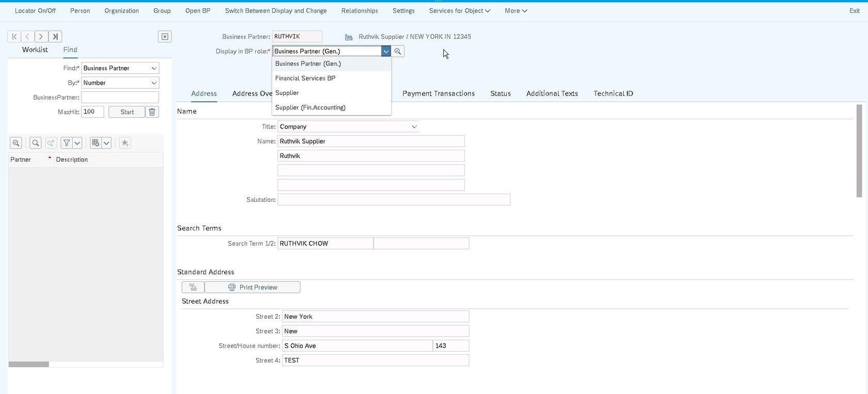868x394 pixels.
Task: Click the filter funnel icon
Action: pos(67,143)
